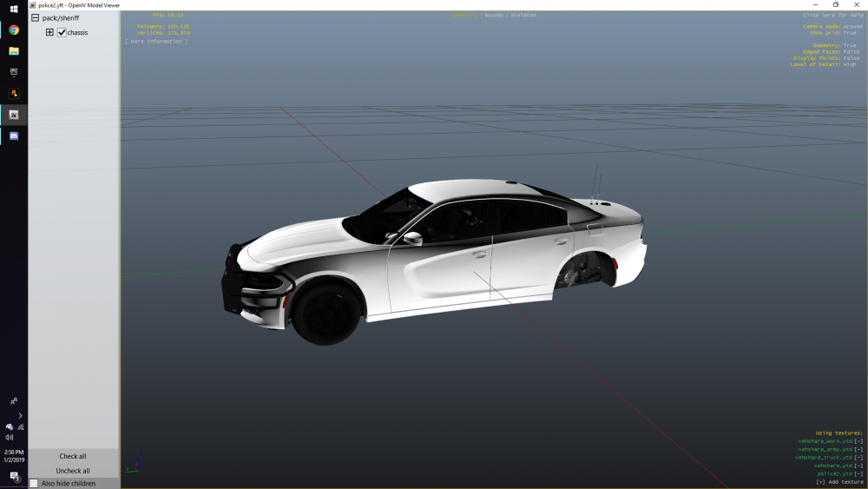868x489 pixels.
Task: Toggle the Display Points False setting
Action: pos(852,58)
